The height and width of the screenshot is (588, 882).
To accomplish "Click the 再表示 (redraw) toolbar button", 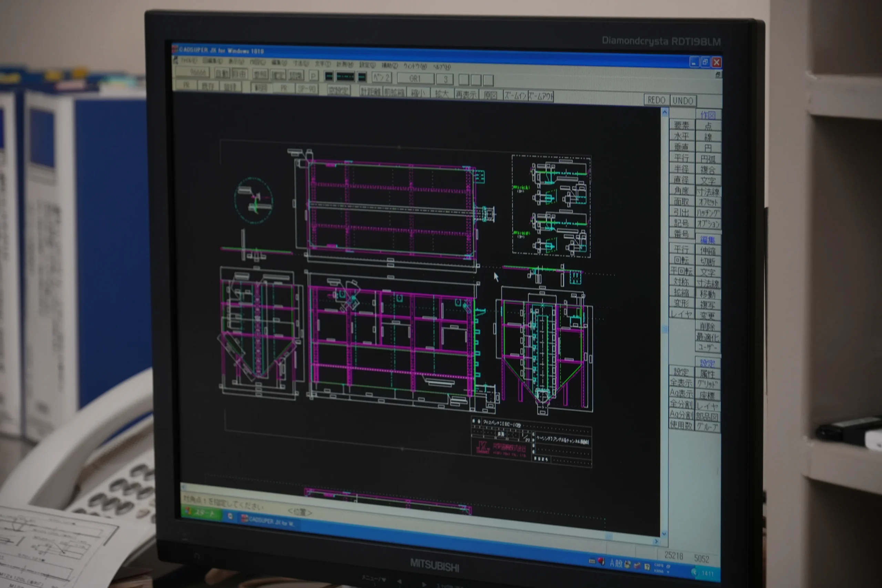I will (466, 94).
